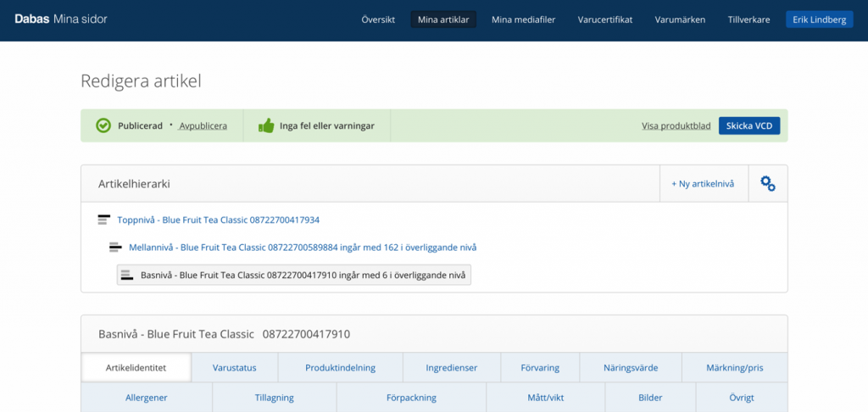Click the green thumbs-up icon
The image size is (868, 412).
tap(266, 125)
